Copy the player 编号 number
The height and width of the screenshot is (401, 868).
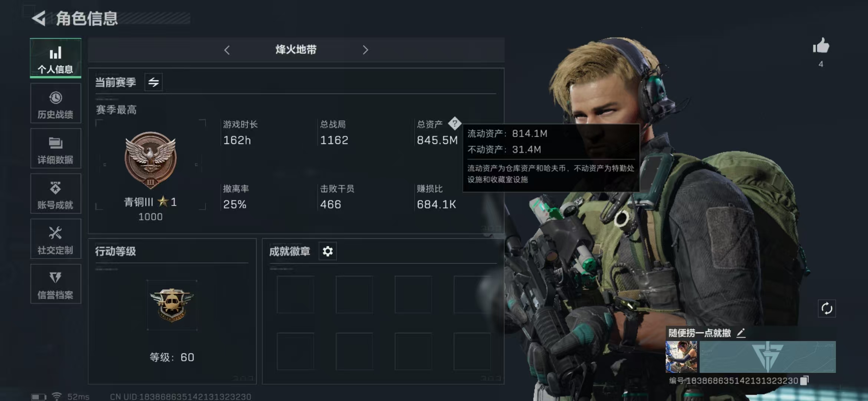pyautogui.click(x=804, y=381)
